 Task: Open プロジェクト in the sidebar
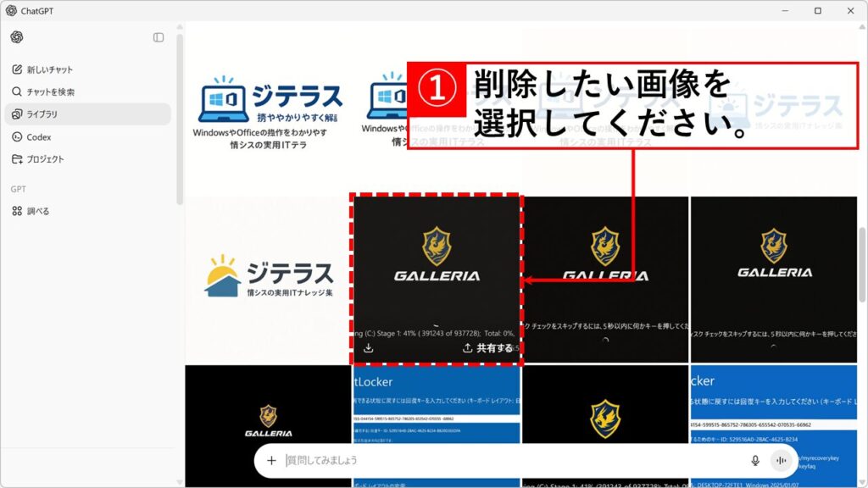(x=45, y=159)
